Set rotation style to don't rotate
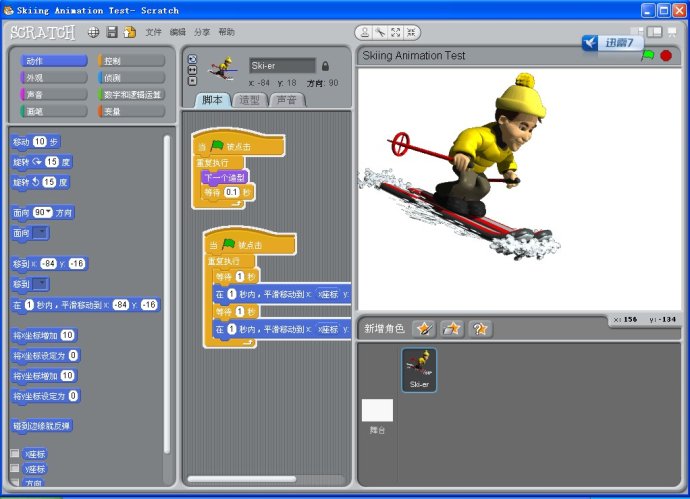Screen dimensions: 690x499 coord(192,81)
